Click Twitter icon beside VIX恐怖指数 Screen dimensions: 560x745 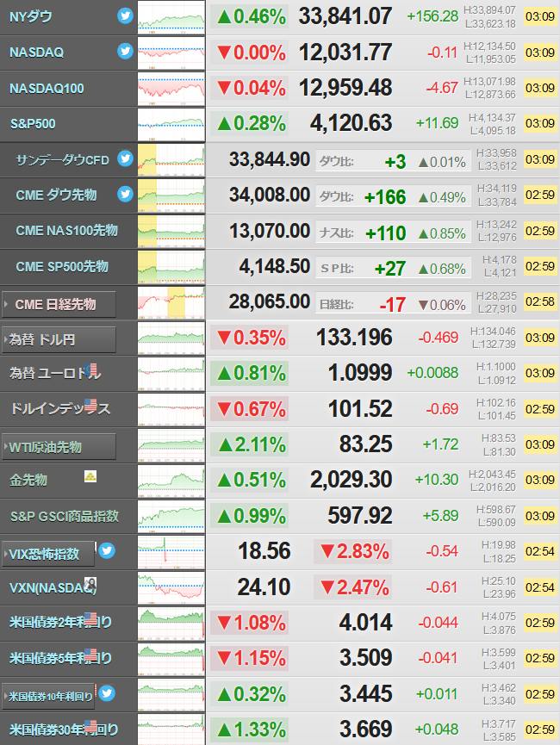coord(107,550)
